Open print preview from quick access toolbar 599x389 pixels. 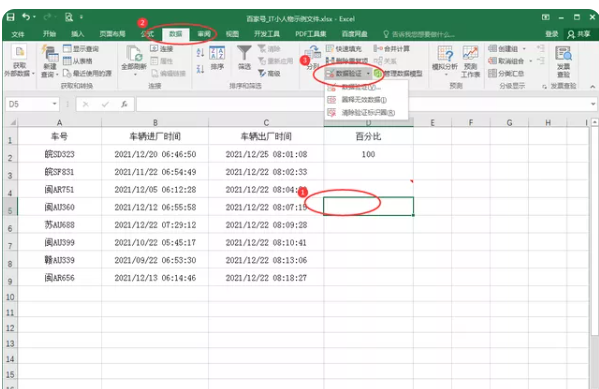pos(69,17)
